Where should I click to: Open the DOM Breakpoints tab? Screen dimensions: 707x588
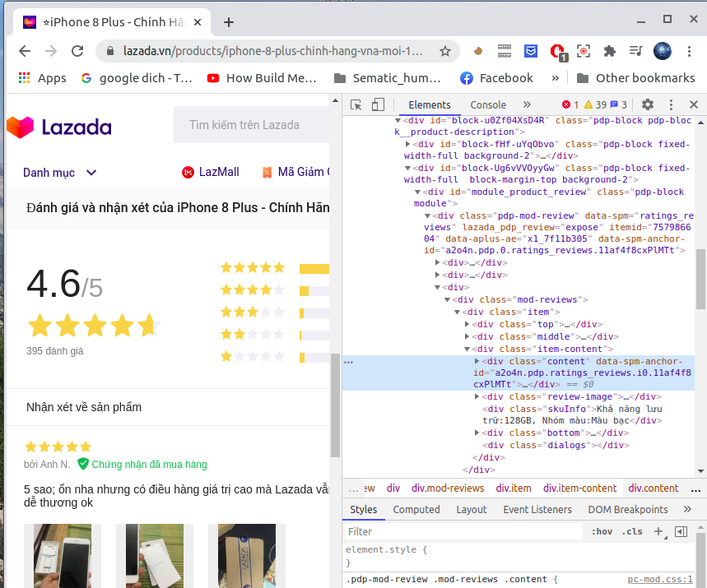pyautogui.click(x=628, y=510)
